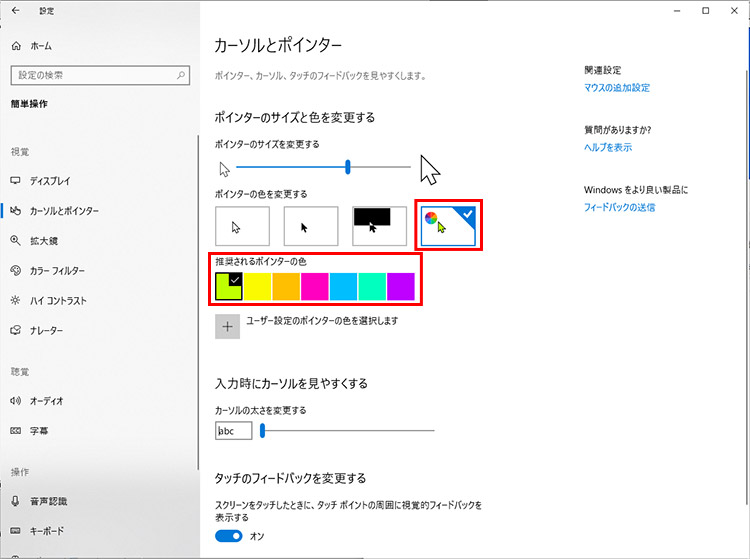Image resolution: width=750 pixels, height=559 pixels.
Task: Open ハイ コントラスト settings
Action: coord(58,301)
